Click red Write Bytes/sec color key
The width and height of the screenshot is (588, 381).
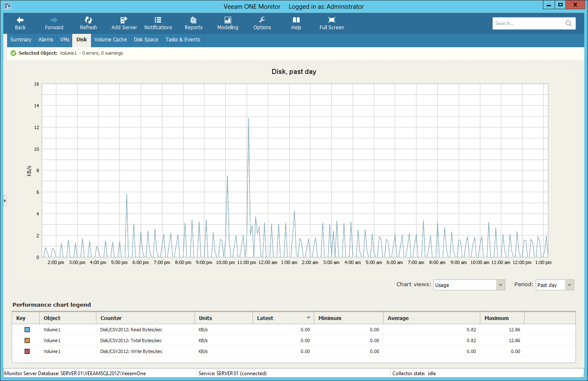tap(27, 351)
